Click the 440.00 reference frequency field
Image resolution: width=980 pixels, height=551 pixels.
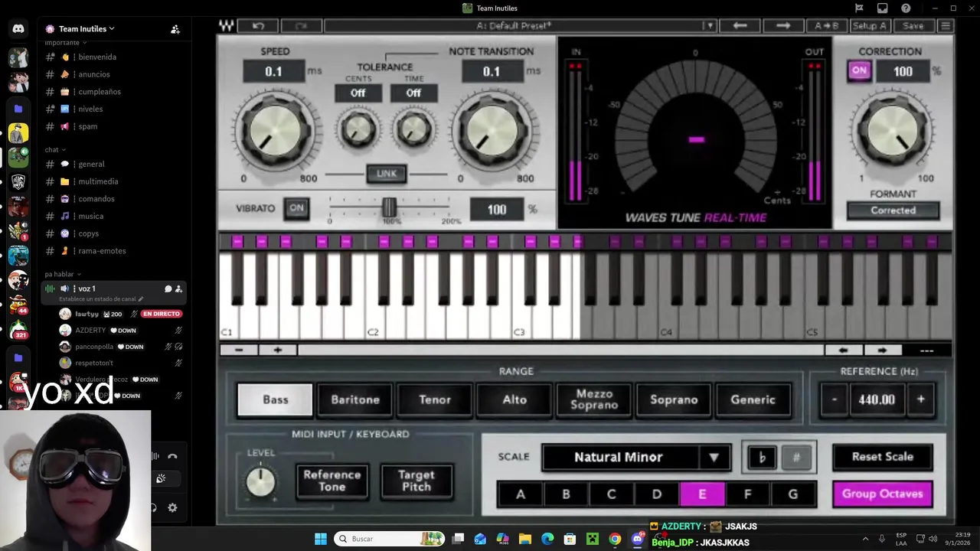(x=877, y=399)
